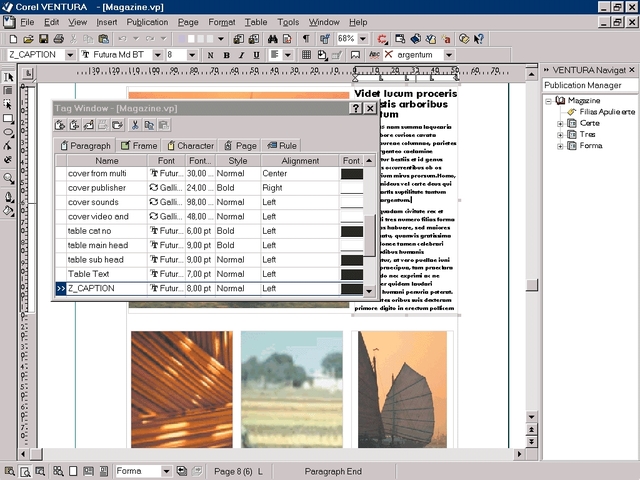The height and width of the screenshot is (480, 640).
Task: Click the color swatch in Z_CAPTION row
Action: 352,289
